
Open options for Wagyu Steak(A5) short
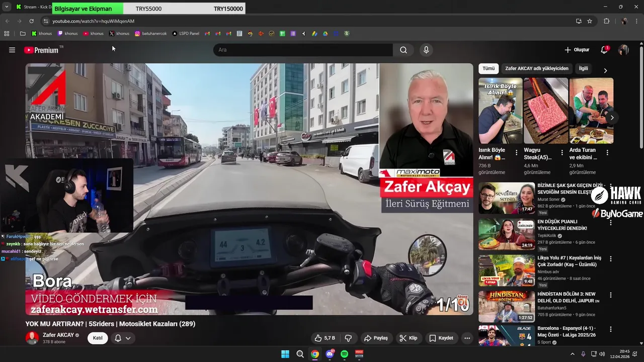pyautogui.click(x=562, y=152)
